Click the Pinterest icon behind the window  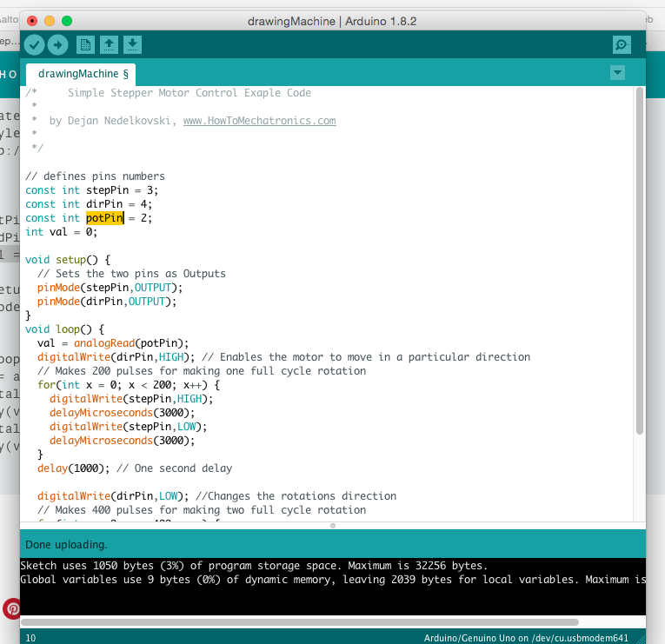coord(12,609)
